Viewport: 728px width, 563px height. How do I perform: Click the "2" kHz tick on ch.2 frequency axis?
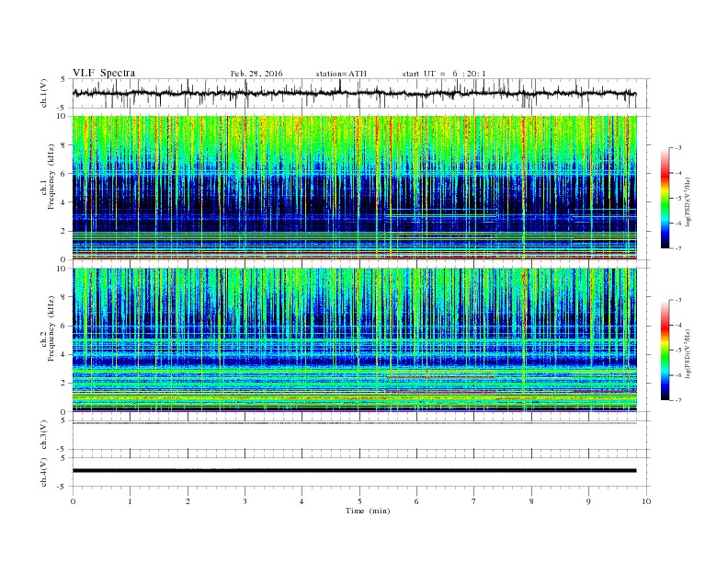click(63, 384)
